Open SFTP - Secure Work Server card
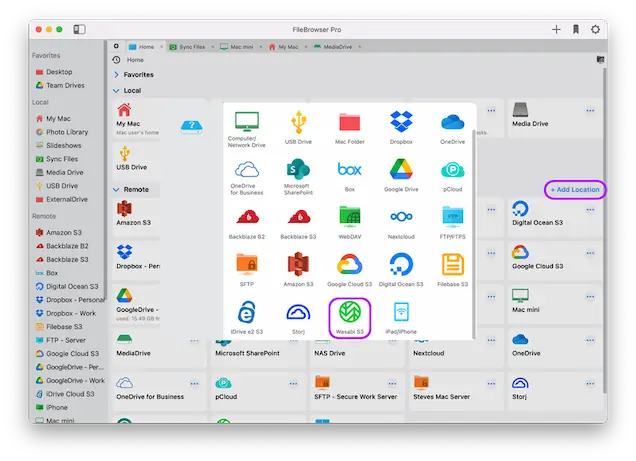636x461 pixels. 358,390
